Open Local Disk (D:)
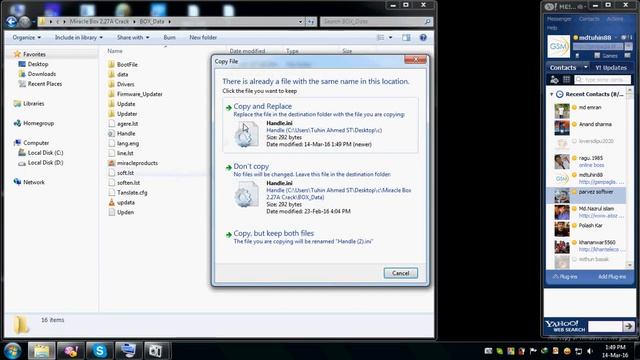Screen dimensions: 640x360 (x=45, y=162)
